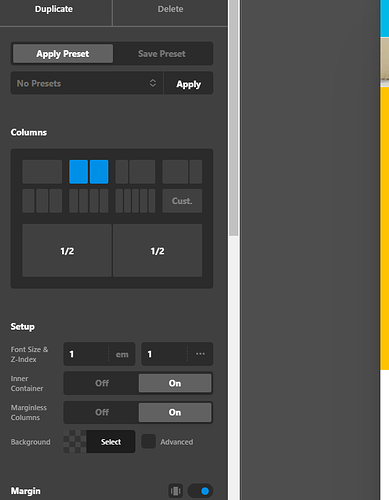Turn Inner Container On
This screenshot has height=500, width=389.
click(175, 383)
